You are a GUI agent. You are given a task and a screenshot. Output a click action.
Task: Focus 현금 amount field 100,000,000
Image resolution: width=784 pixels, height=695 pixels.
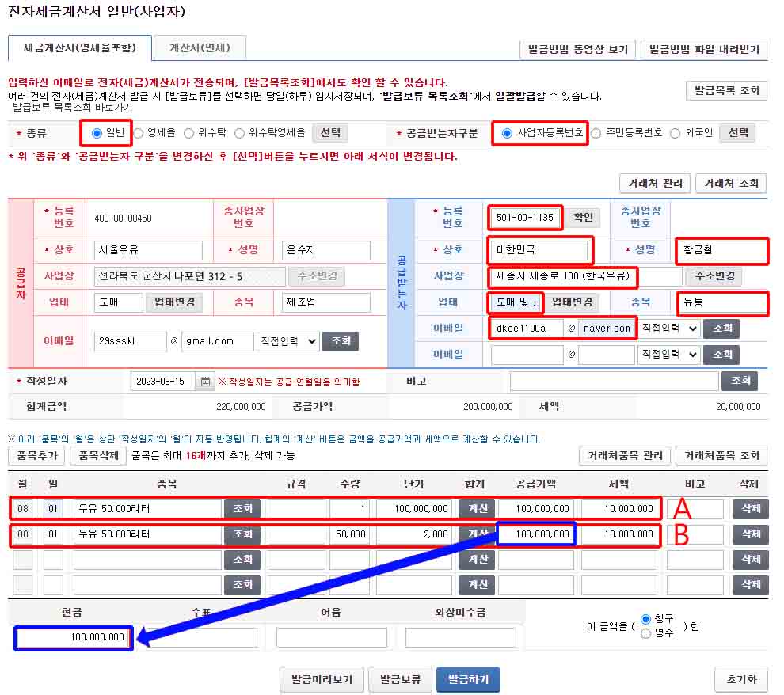click(74, 637)
